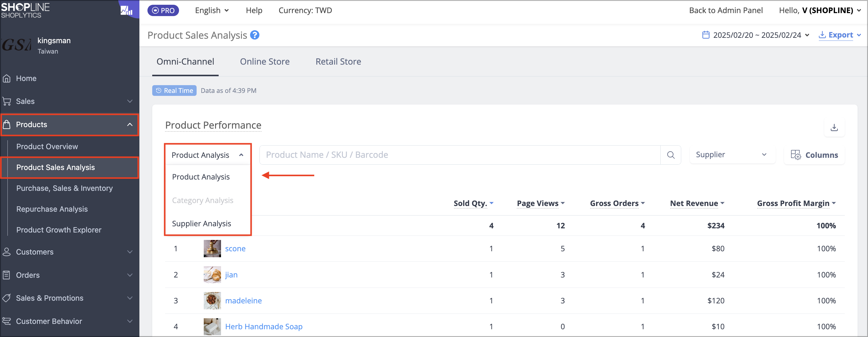The image size is (868, 337).
Task: Click the Home house icon in sidebar
Action: pos(6,78)
